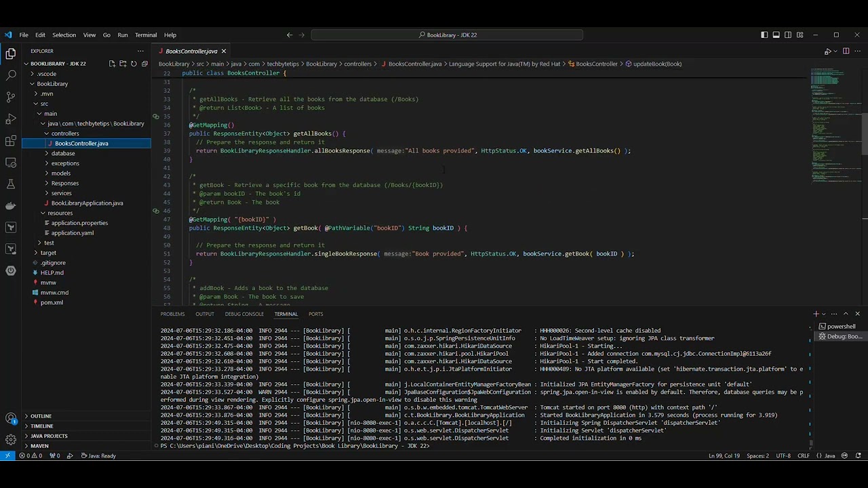Open the Run and Debug view
Screen dimensions: 868x488
10,119
